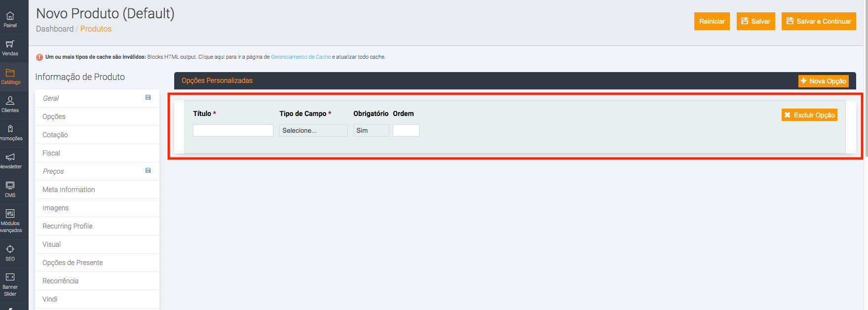Click the Salvar button
868x310 pixels.
(755, 21)
